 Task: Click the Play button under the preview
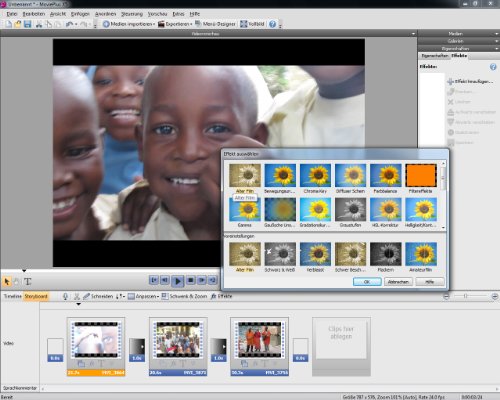[178, 281]
